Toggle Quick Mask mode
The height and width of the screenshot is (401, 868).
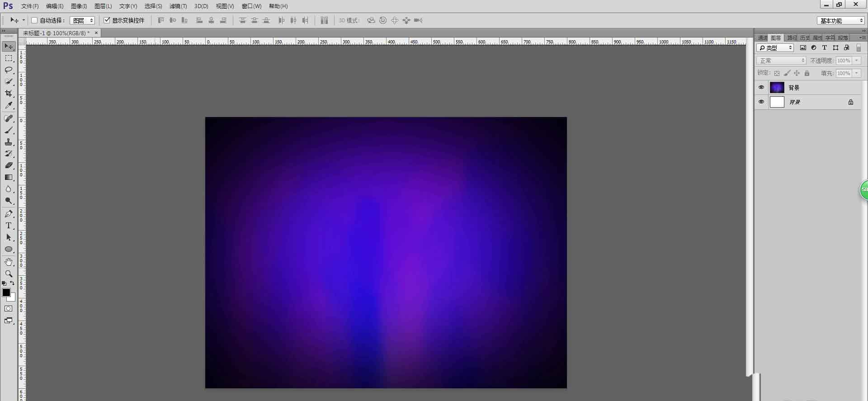coord(9,309)
